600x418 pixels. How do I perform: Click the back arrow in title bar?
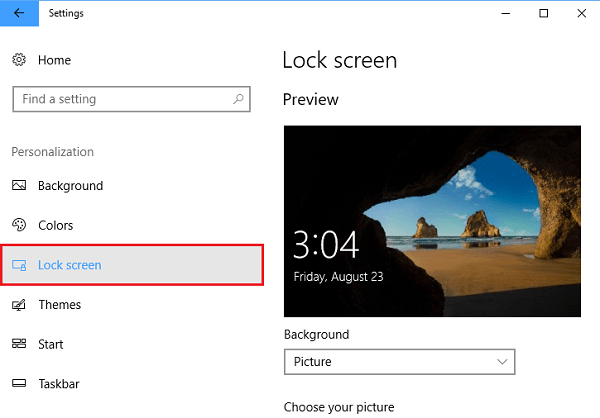(18, 14)
